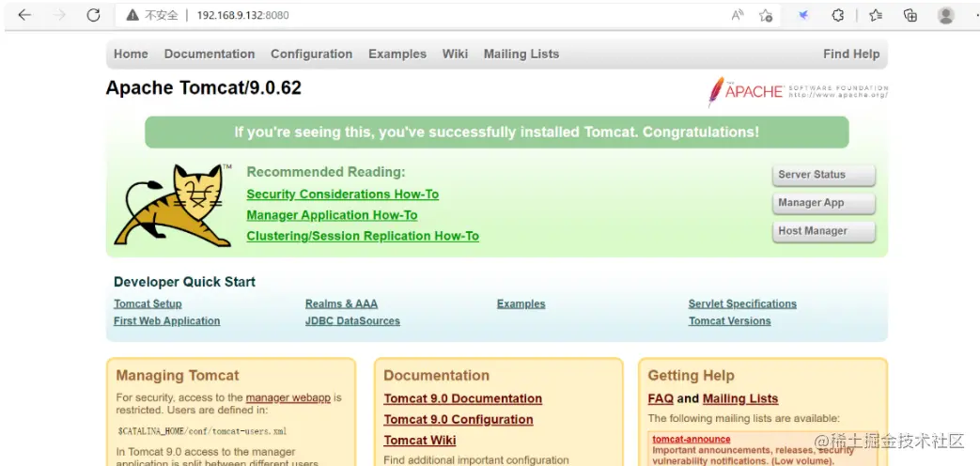Click the Apache Software Foundation logo

tap(798, 92)
